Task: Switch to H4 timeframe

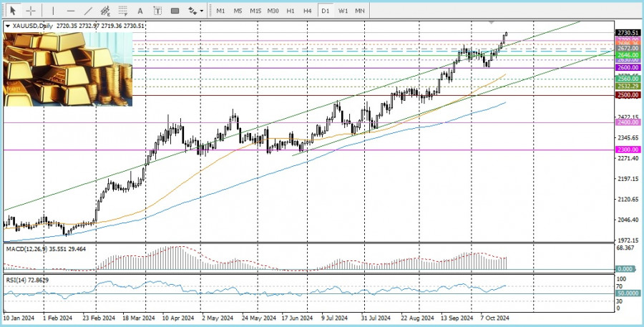Action: [307, 11]
